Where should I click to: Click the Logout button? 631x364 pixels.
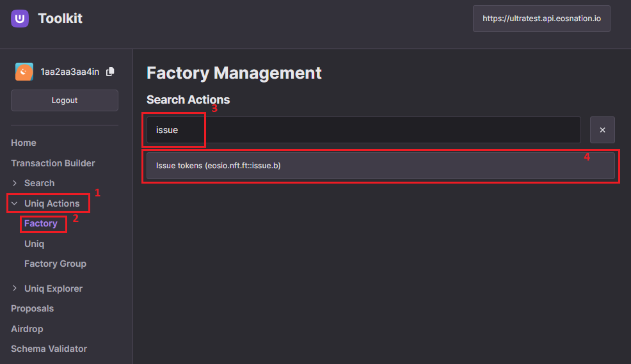(x=65, y=100)
